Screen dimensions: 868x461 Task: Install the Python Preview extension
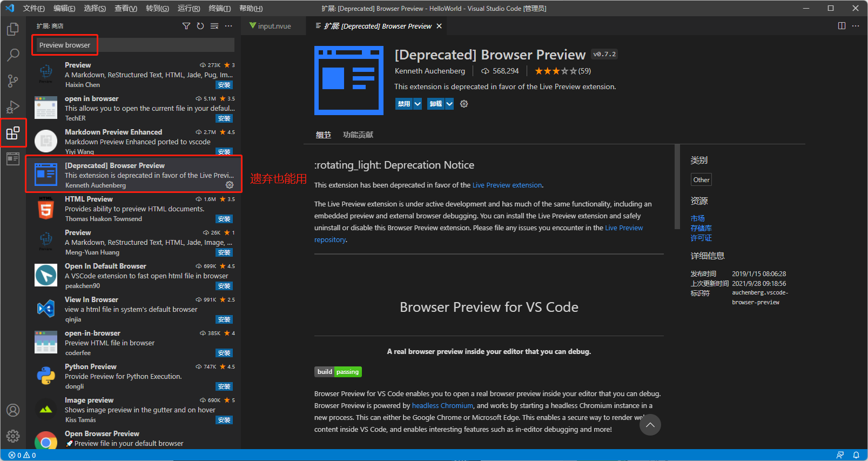[x=224, y=386]
